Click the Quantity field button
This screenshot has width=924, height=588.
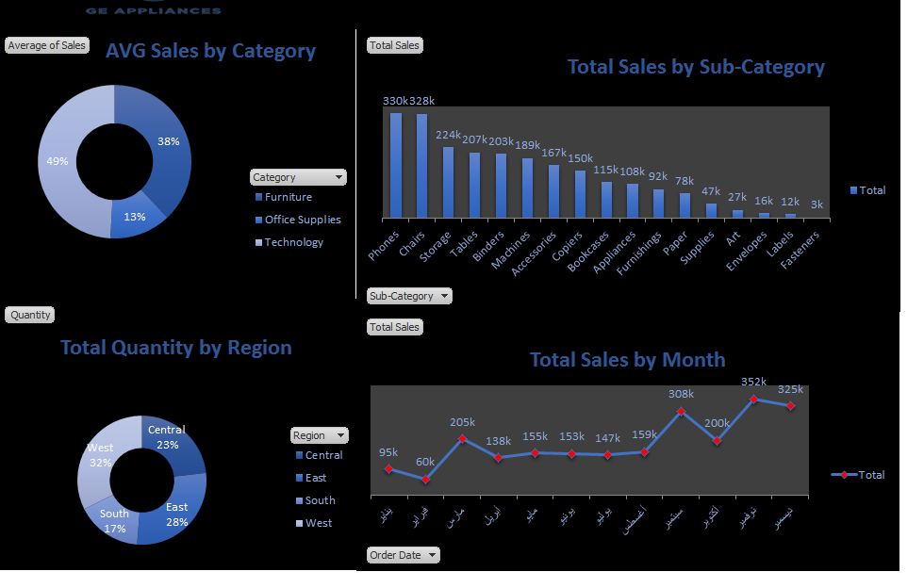pos(31,315)
